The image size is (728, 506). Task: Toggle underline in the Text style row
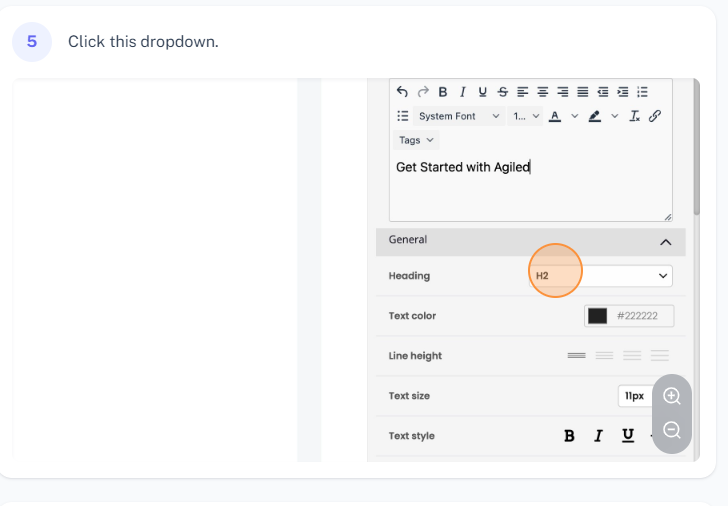click(x=628, y=436)
